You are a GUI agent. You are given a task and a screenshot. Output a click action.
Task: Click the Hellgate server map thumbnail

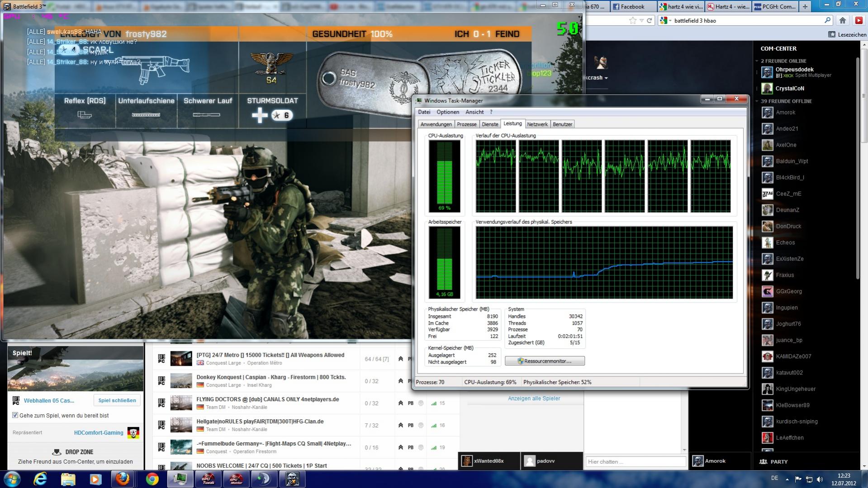tap(181, 425)
